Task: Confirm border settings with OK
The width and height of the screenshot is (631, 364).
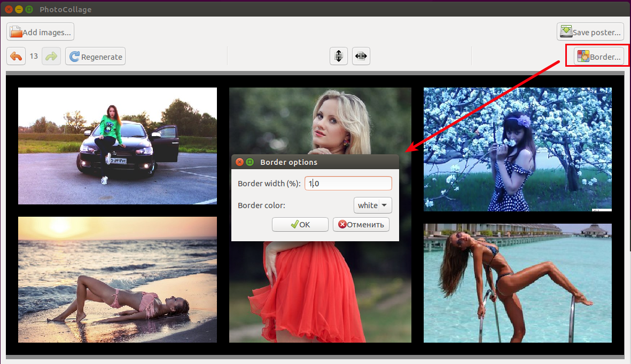Action: click(300, 225)
